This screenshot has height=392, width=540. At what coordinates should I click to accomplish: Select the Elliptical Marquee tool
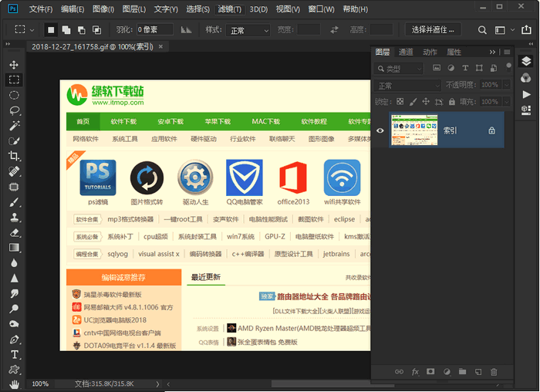coord(14,95)
